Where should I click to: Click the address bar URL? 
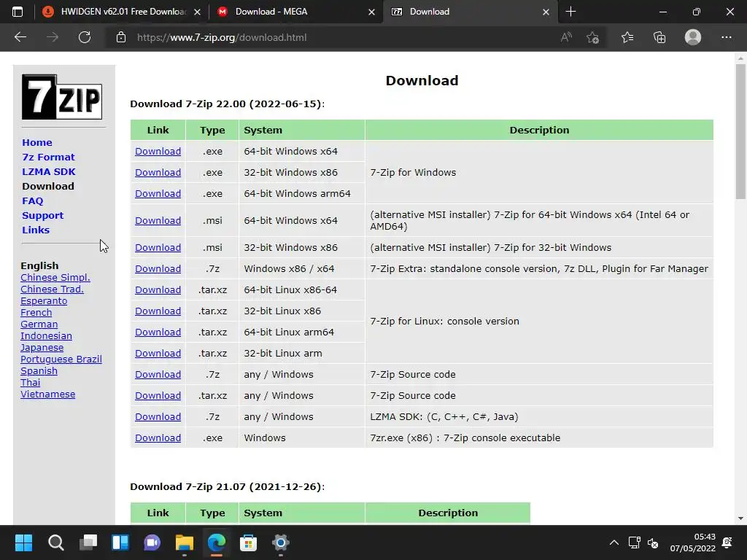pyautogui.click(x=222, y=37)
